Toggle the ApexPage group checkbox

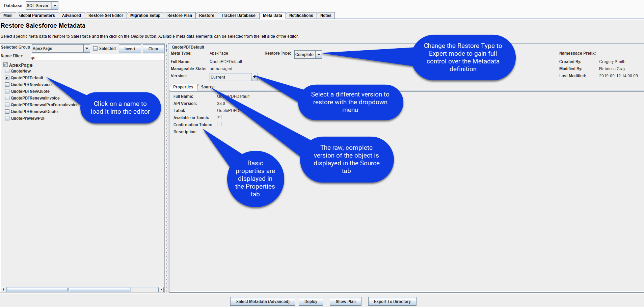point(5,65)
